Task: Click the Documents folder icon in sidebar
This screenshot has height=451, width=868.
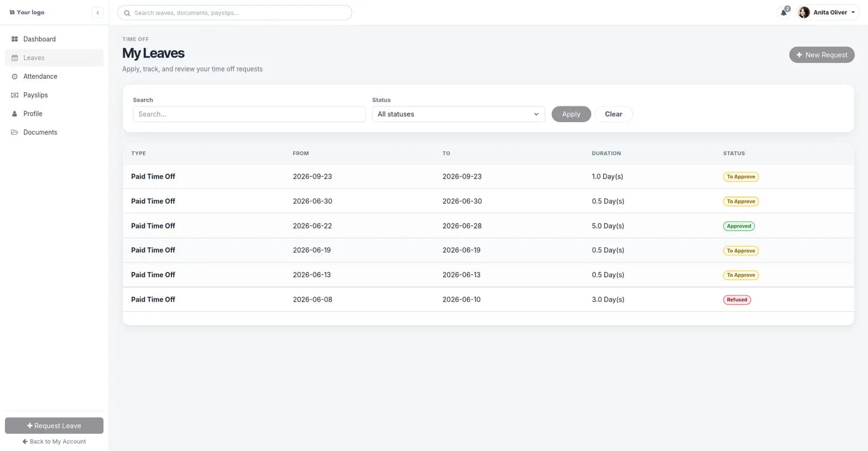Action: (15, 132)
